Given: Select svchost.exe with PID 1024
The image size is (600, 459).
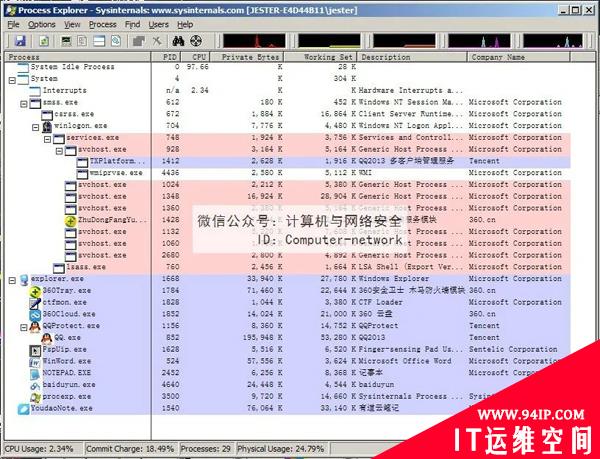Looking at the screenshot, I should point(287,185).
